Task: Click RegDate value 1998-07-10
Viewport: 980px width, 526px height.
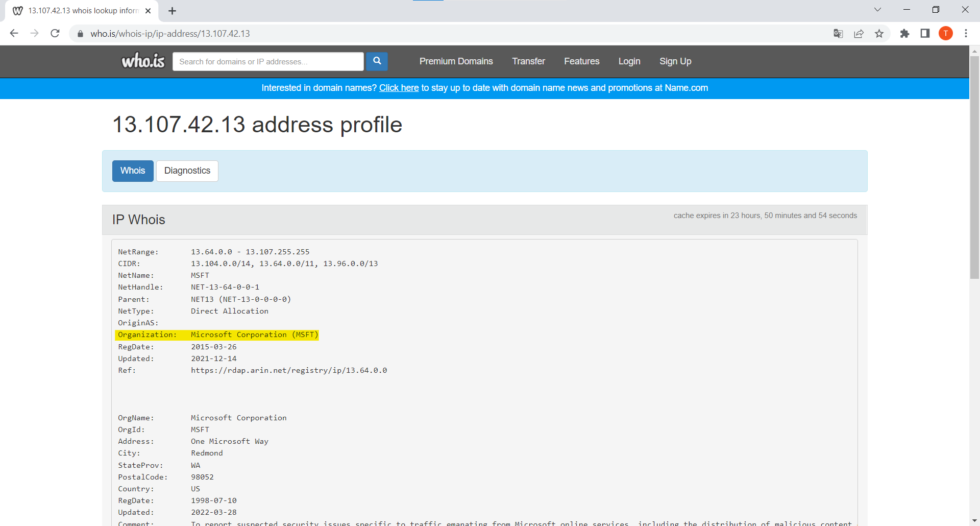Action: coord(214,500)
